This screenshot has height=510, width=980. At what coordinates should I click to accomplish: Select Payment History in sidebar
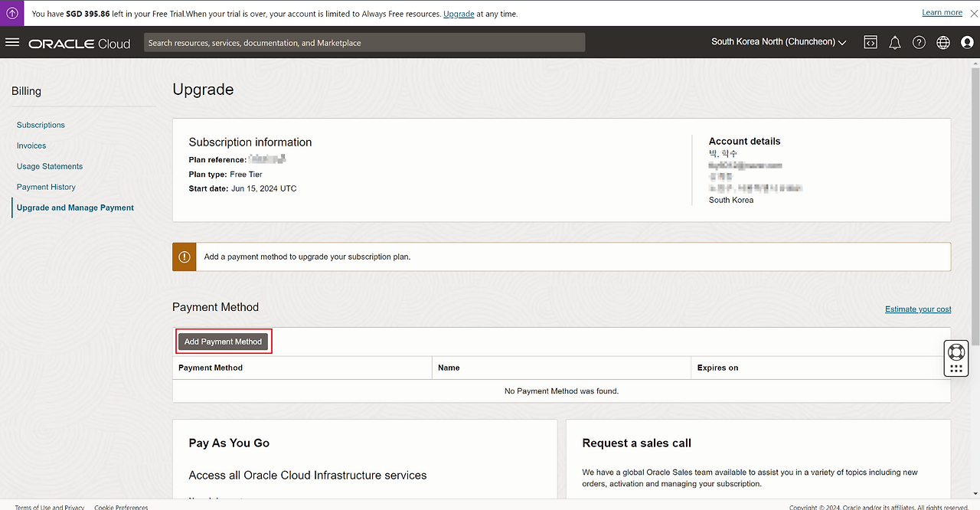point(46,187)
